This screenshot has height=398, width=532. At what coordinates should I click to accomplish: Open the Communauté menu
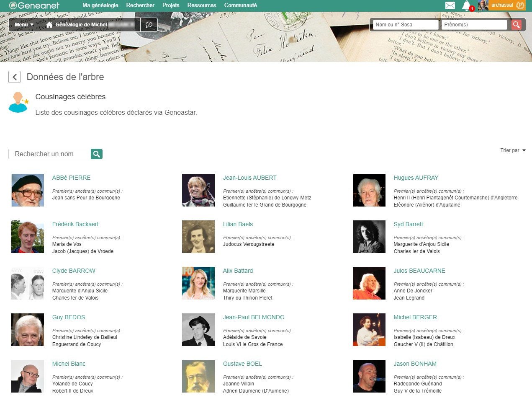(x=240, y=5)
